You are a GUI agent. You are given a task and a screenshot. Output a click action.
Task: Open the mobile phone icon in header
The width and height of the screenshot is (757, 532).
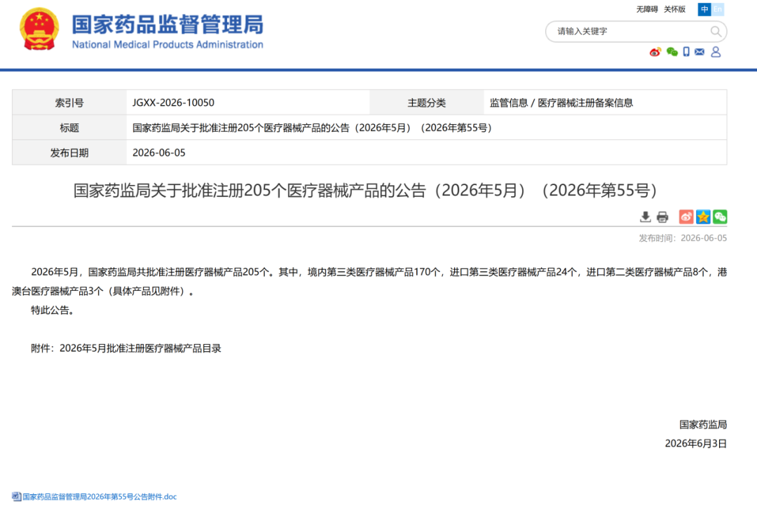pos(686,52)
